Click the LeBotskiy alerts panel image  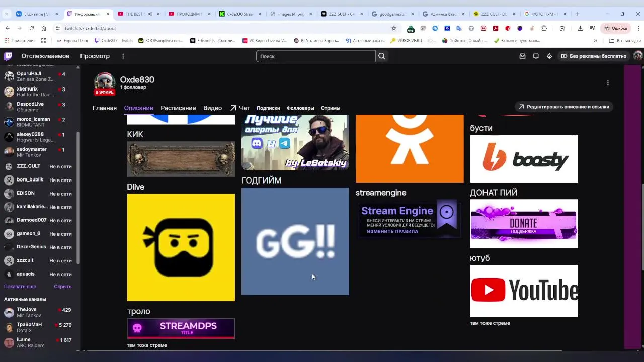coord(295,142)
